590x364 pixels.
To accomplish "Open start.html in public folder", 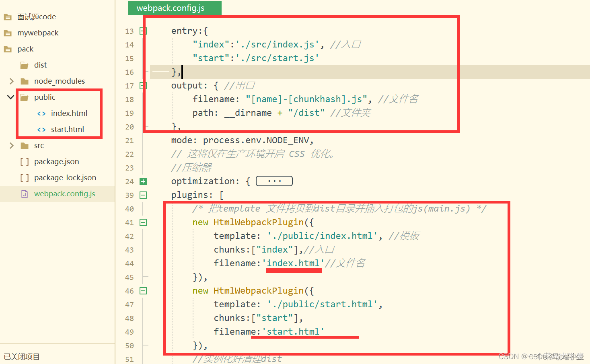I will 68,130.
